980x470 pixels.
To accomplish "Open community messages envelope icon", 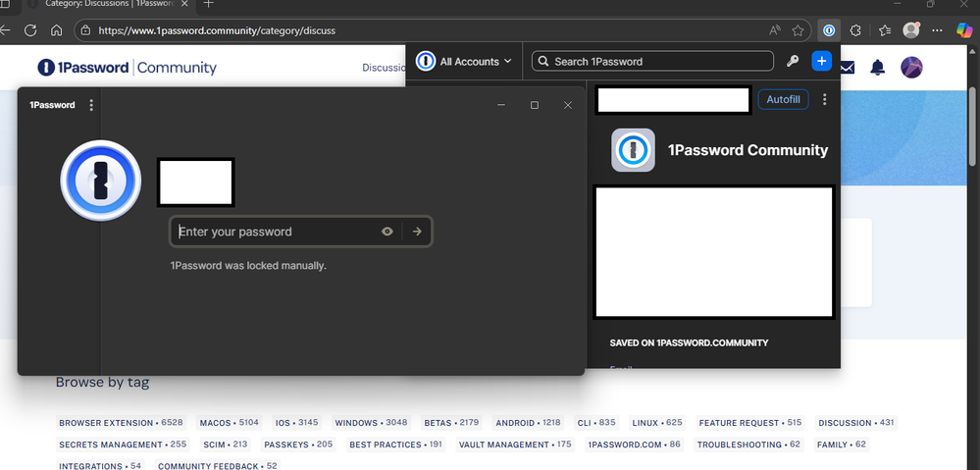I will [848, 68].
